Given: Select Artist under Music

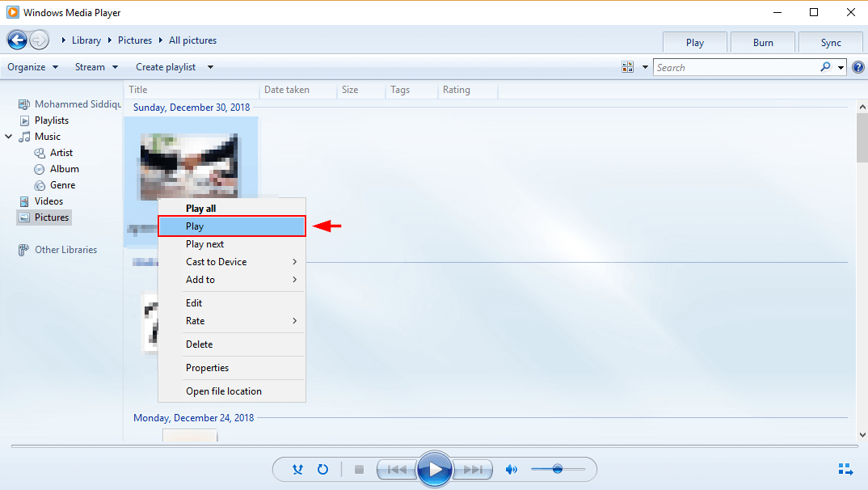Looking at the screenshot, I should click(x=61, y=152).
